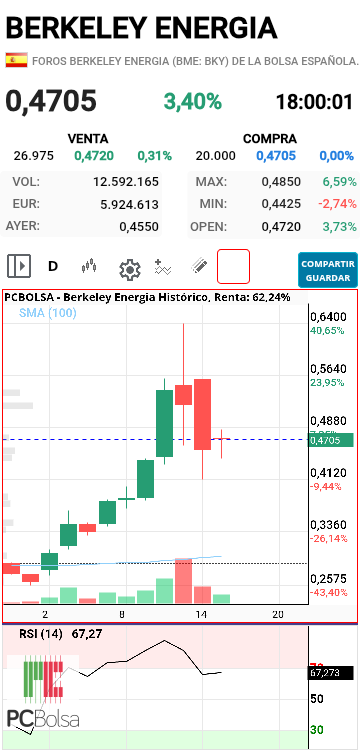This screenshot has width=360, height=750.
Task: Click the 0,3360 price axis label
Action: click(x=328, y=525)
